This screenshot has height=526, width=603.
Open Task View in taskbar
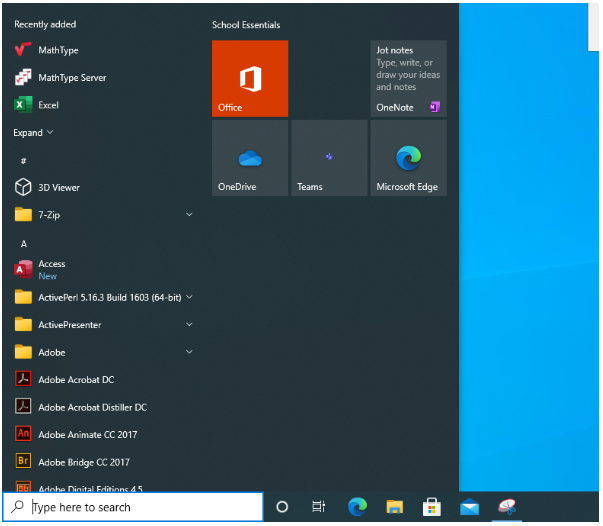click(318, 507)
